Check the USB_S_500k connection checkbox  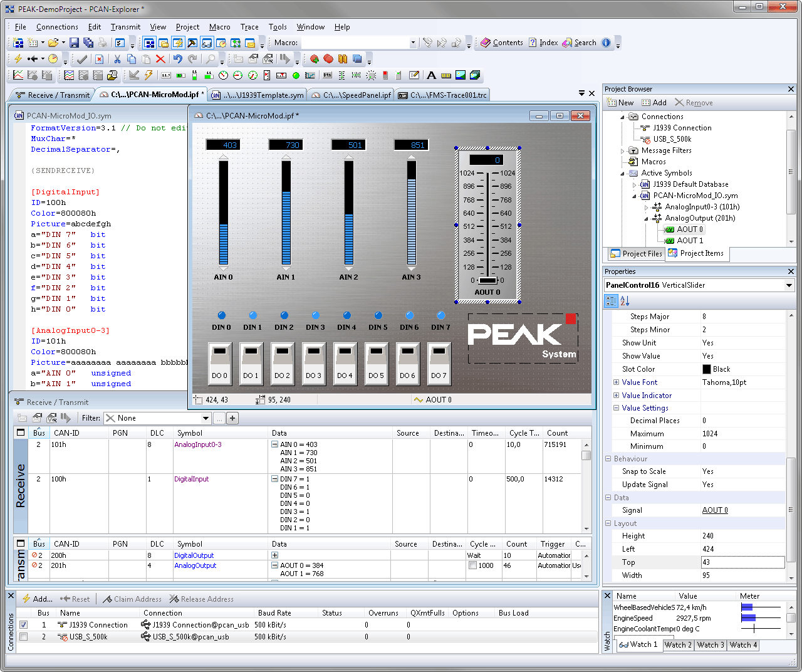coord(23,637)
